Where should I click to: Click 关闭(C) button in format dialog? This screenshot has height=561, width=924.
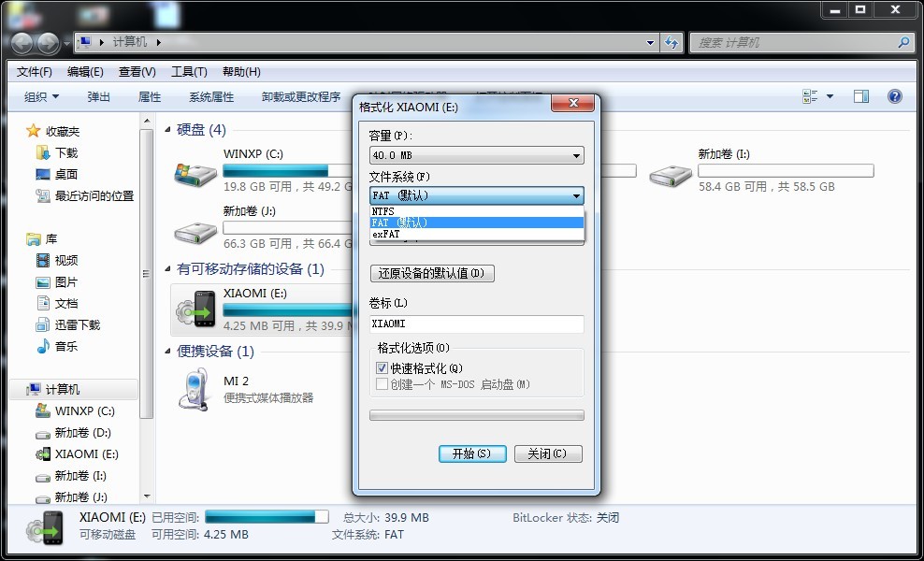pos(548,453)
